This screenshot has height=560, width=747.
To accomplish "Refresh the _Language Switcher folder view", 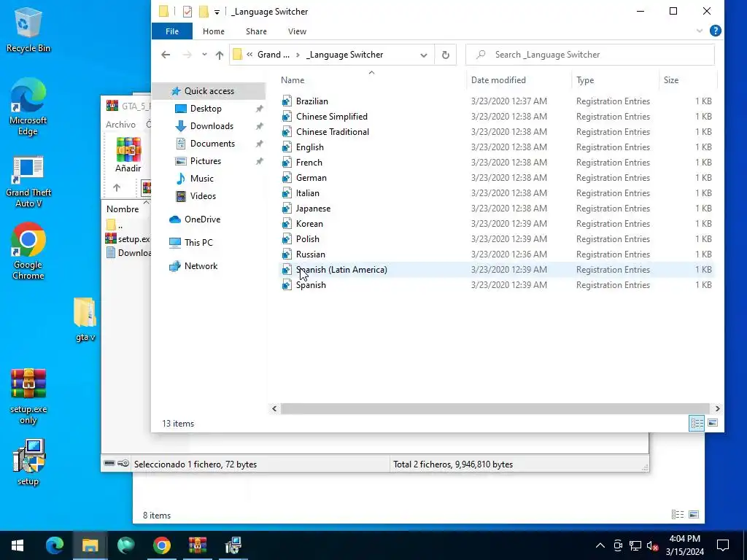I will pyautogui.click(x=446, y=55).
